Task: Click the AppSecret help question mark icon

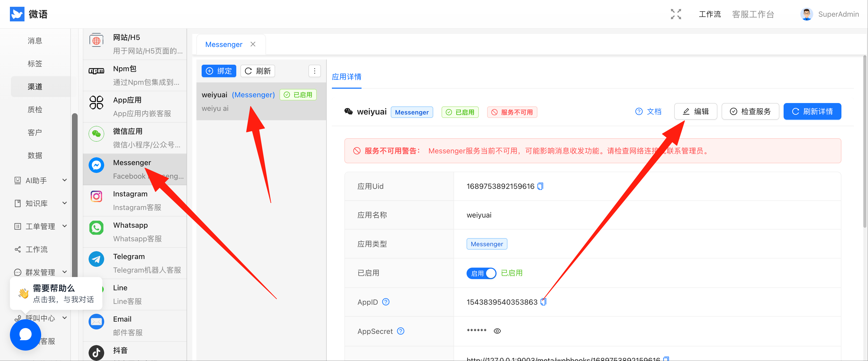Action: tap(401, 331)
